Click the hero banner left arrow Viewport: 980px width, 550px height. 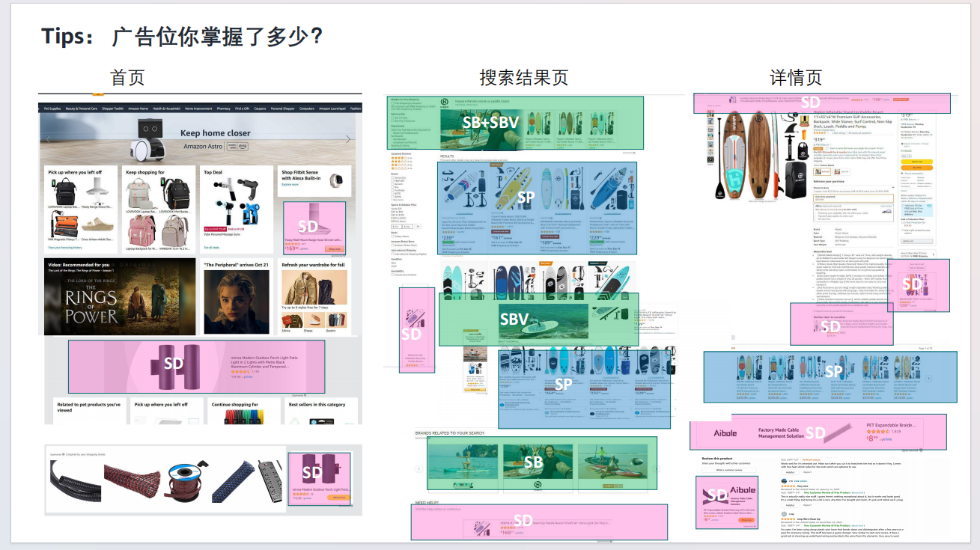click(x=49, y=139)
